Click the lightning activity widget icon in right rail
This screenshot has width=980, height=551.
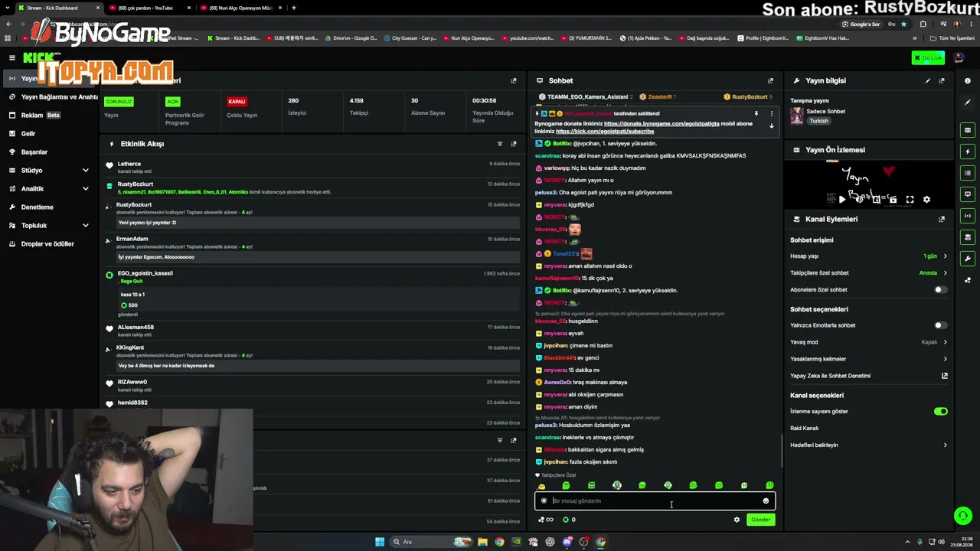coord(968,152)
